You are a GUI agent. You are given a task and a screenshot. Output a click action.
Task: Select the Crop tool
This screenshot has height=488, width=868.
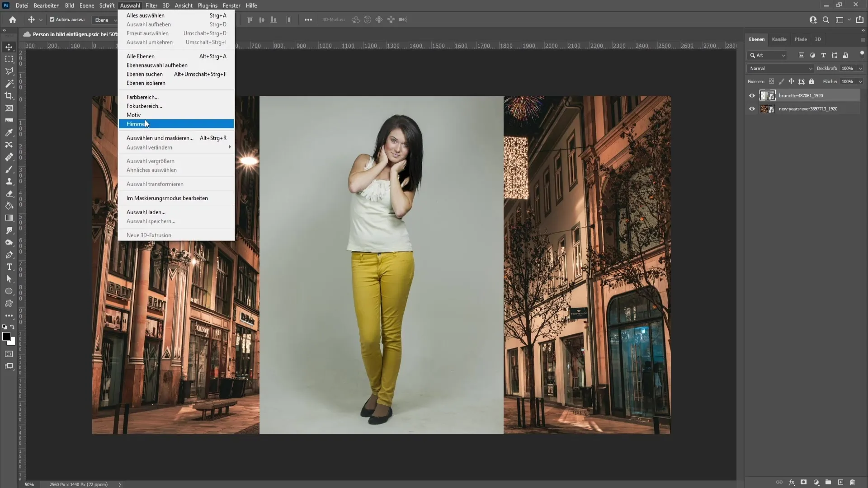point(9,95)
